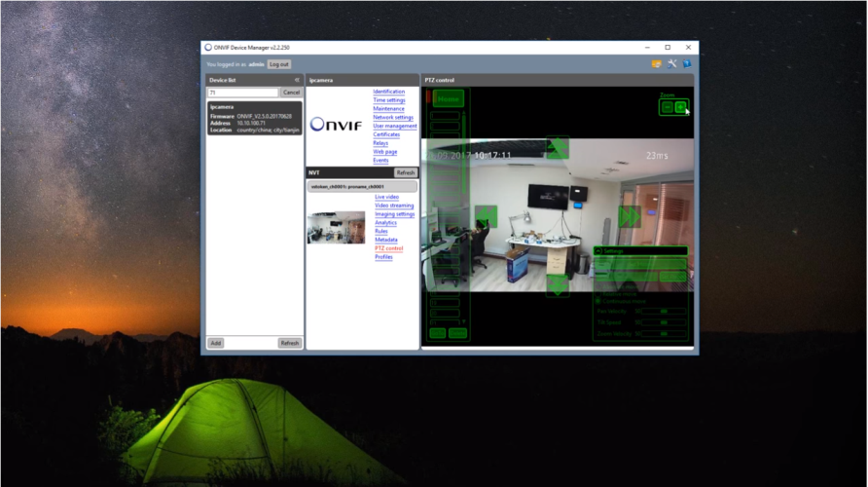Open the Imaging settings link
Screen dimensions: 868x487
pos(394,214)
